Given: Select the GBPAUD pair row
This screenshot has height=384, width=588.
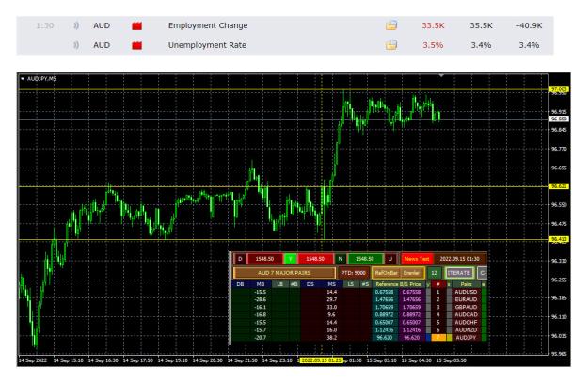Looking at the screenshot, I should [x=466, y=307].
